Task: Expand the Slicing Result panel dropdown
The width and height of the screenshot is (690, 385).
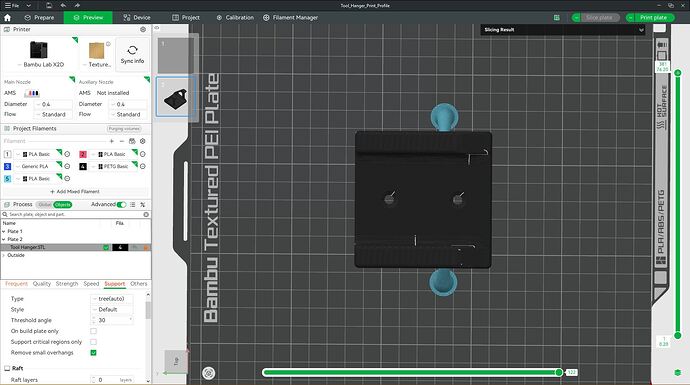Action: pos(641,30)
